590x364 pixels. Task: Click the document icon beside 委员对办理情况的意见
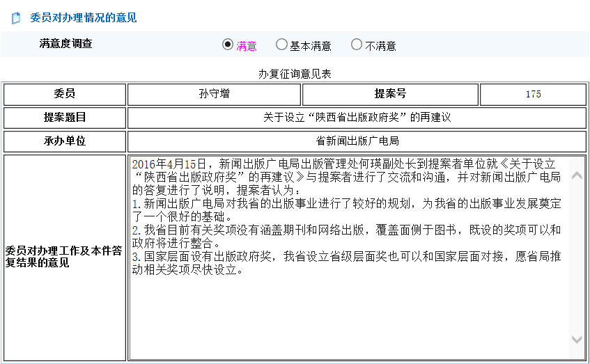point(16,18)
